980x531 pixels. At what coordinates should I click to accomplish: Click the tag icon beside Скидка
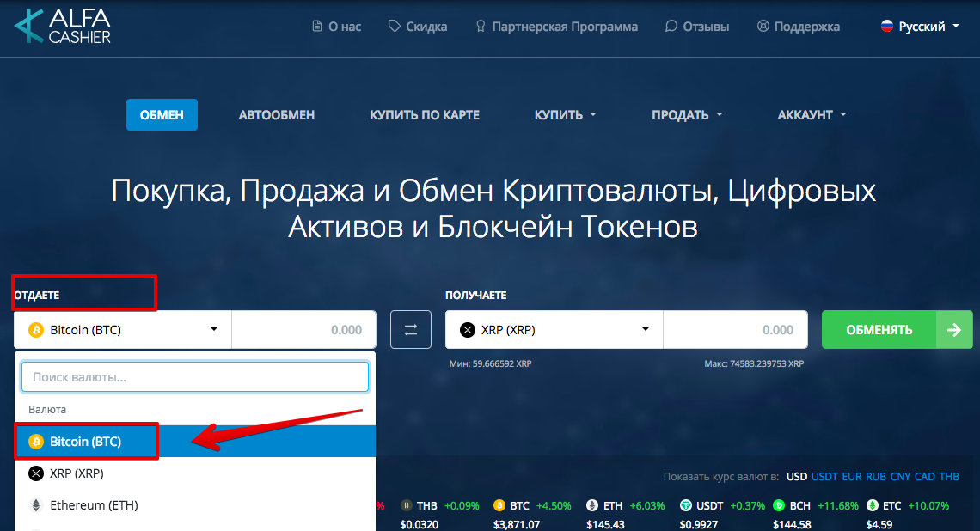click(394, 27)
